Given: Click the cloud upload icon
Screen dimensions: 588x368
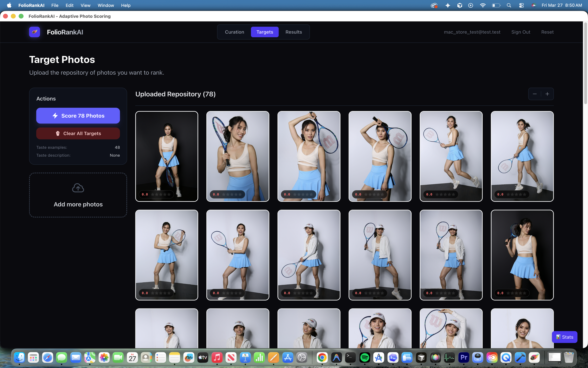Looking at the screenshot, I should pyautogui.click(x=78, y=188).
